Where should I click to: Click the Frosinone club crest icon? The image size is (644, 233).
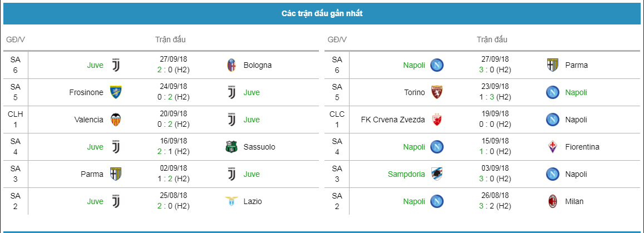(x=116, y=92)
